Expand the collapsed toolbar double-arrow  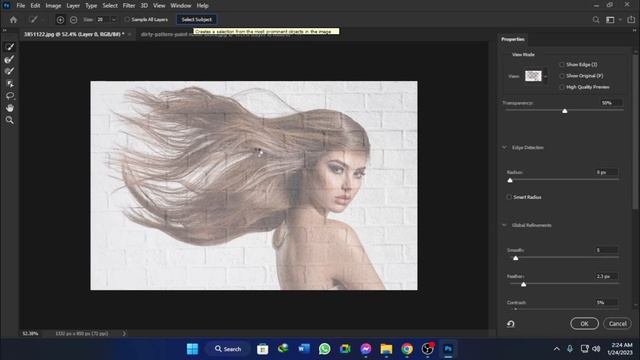[4, 30]
